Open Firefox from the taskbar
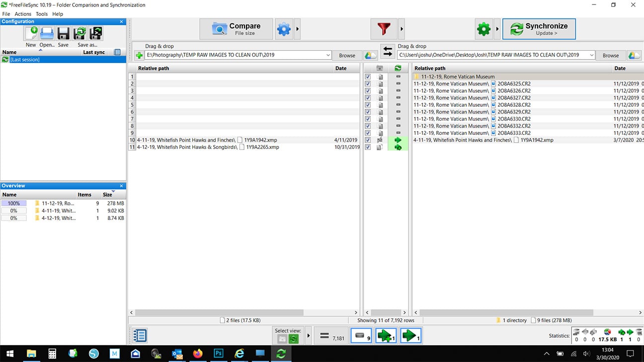Image resolution: width=644 pixels, height=362 pixels. coord(198,354)
